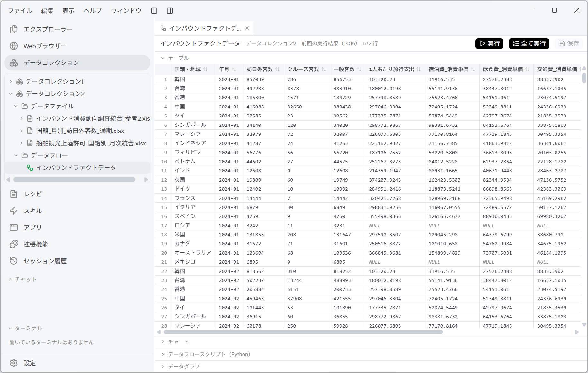Click the データコレクション2 cluster icon
588x373 pixels.
point(20,94)
